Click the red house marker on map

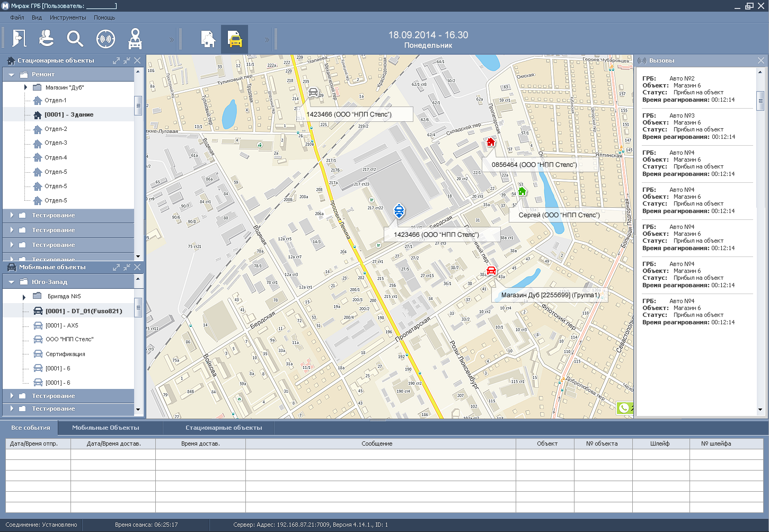click(491, 142)
